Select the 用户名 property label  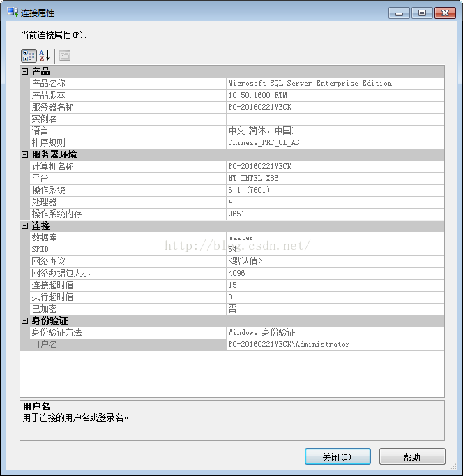pyautogui.click(x=44, y=344)
